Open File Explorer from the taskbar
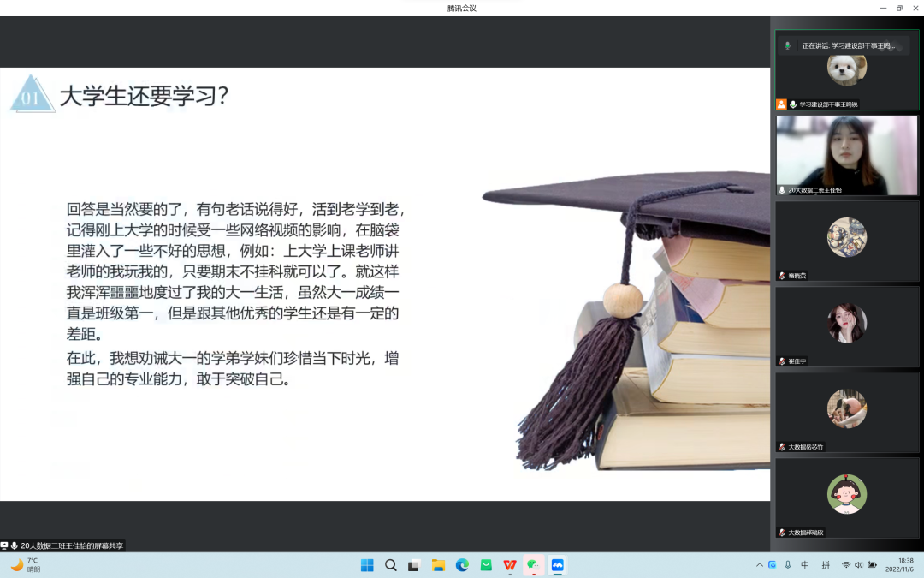The height and width of the screenshot is (578, 924). click(x=438, y=565)
